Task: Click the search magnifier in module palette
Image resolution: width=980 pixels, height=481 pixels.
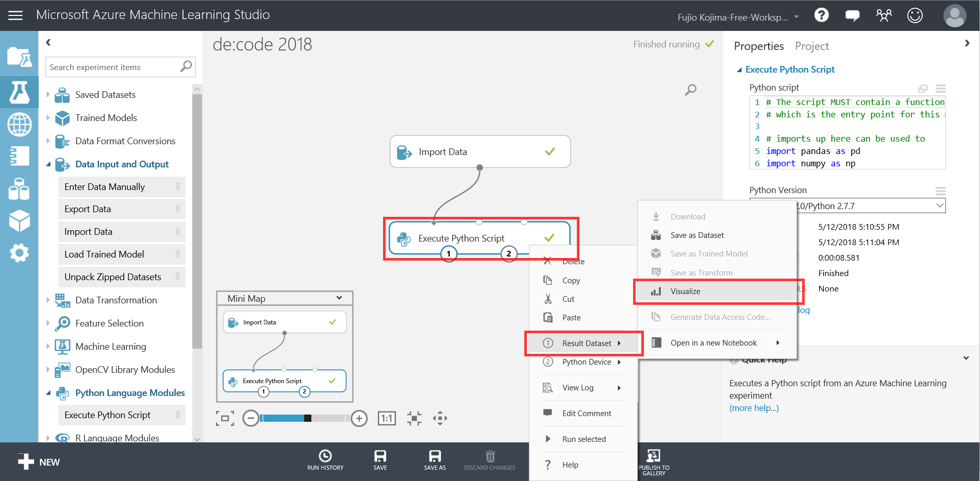Action: click(186, 66)
